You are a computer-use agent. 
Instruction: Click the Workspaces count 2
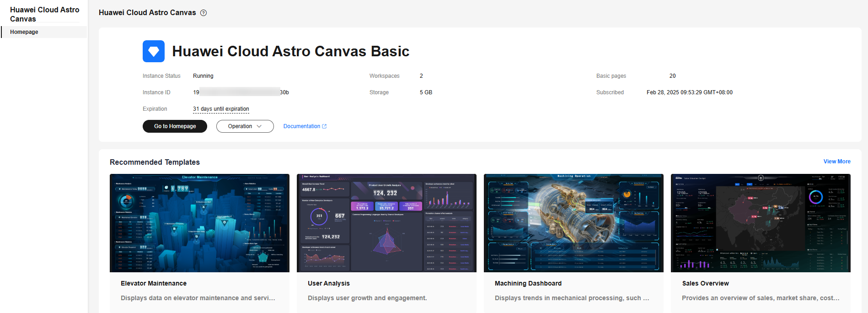(421, 76)
